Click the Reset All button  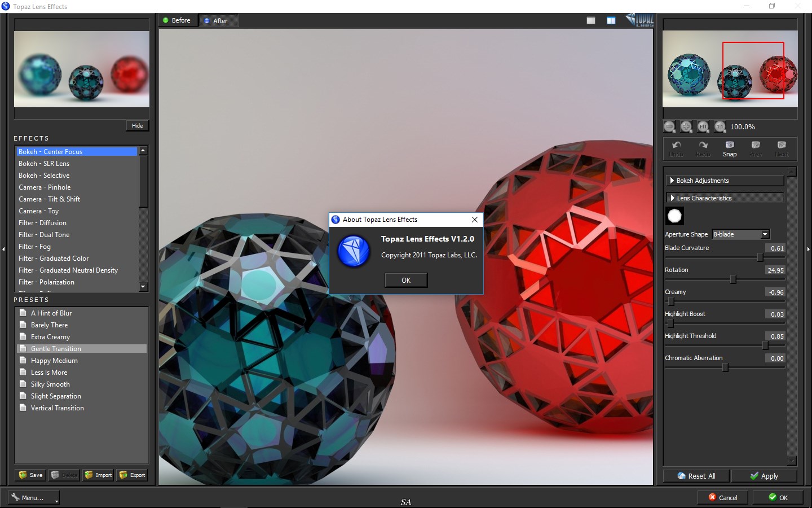tap(696, 476)
